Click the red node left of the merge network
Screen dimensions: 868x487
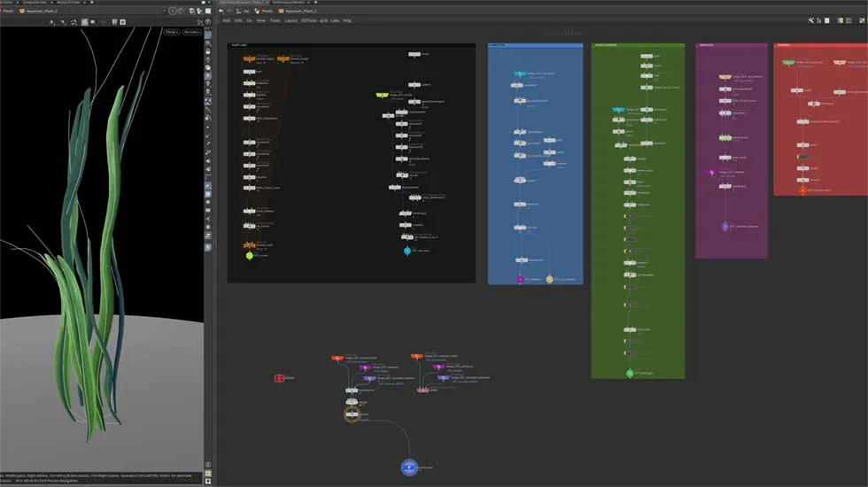point(278,378)
